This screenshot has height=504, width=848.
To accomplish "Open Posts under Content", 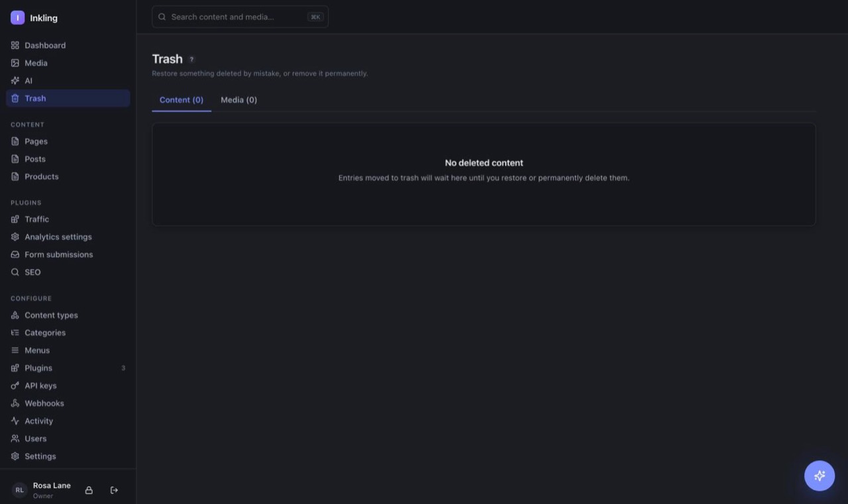I will point(68,159).
